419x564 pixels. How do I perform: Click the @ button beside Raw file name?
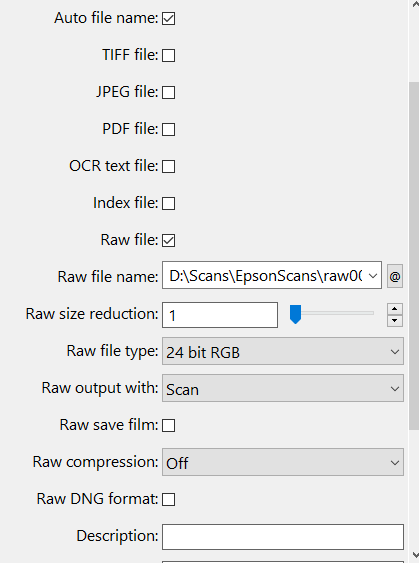pos(395,276)
